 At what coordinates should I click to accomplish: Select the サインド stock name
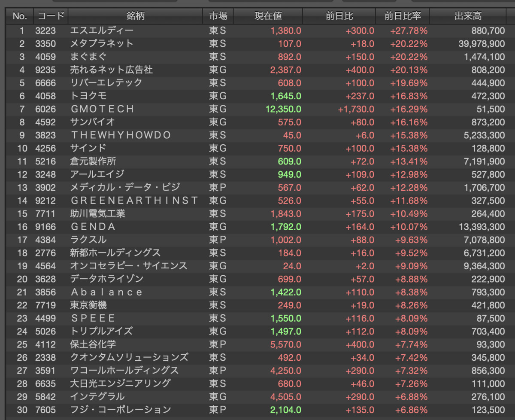88,148
